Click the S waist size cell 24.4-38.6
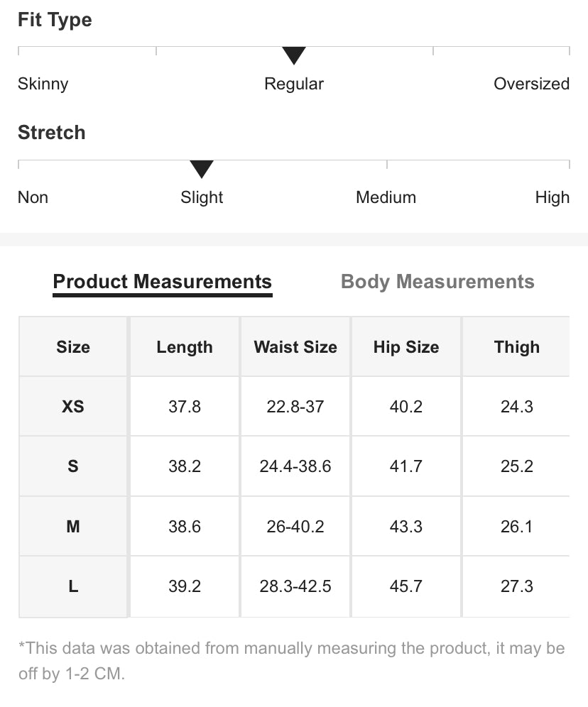This screenshot has height=707, width=588. [x=295, y=466]
